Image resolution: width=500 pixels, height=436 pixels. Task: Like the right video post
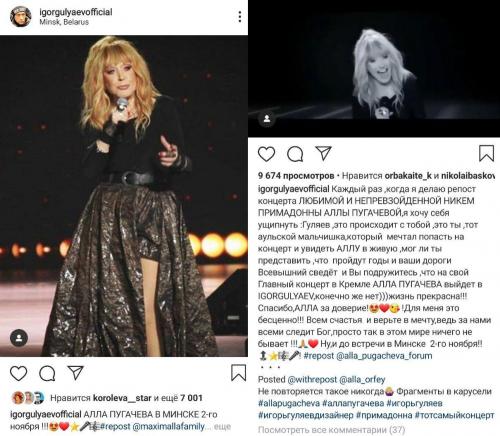pyautogui.click(x=266, y=154)
